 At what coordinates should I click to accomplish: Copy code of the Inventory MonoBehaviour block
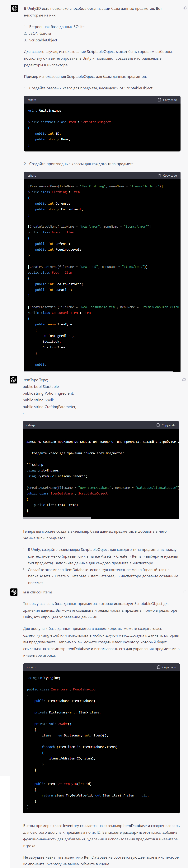coord(167,667)
